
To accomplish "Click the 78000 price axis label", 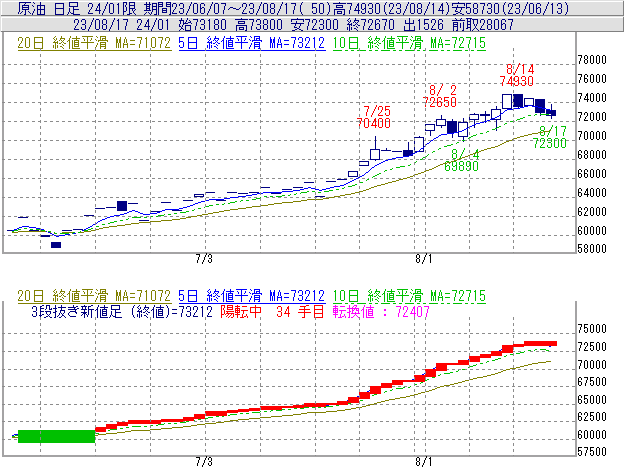I will pyautogui.click(x=592, y=60).
